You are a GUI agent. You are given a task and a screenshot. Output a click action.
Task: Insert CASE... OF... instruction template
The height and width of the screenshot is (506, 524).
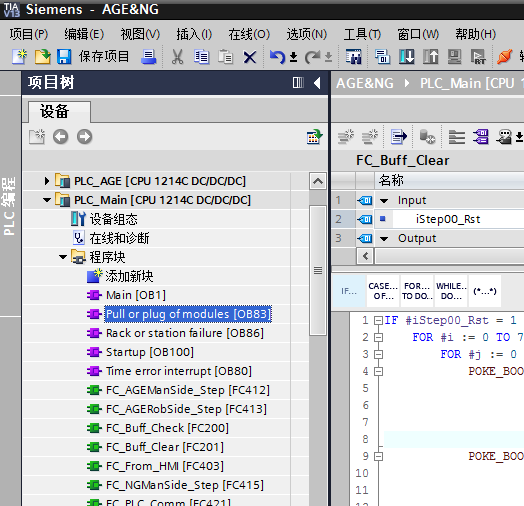tap(383, 291)
